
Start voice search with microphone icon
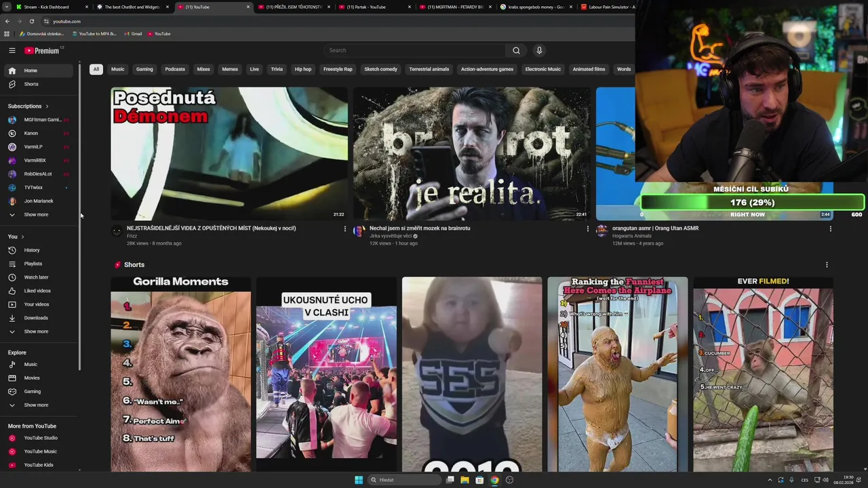pyautogui.click(x=539, y=50)
